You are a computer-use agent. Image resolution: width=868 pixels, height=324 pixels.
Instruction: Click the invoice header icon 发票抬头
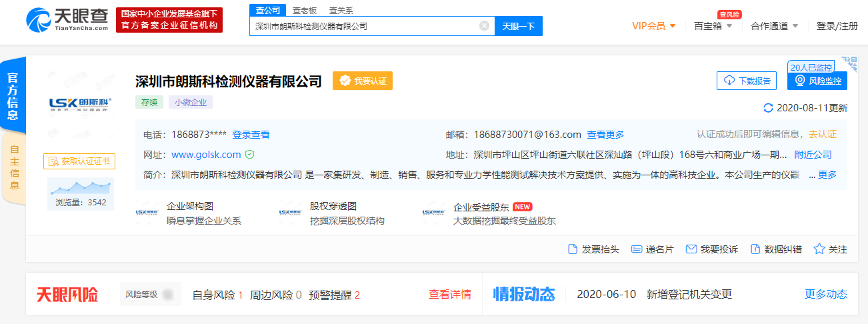(572, 249)
